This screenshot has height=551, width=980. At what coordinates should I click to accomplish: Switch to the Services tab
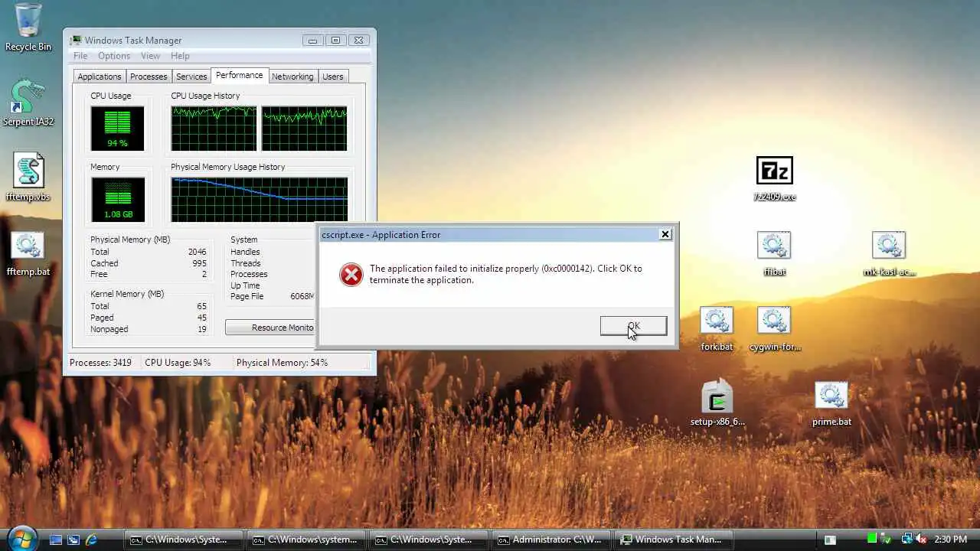coord(191,77)
